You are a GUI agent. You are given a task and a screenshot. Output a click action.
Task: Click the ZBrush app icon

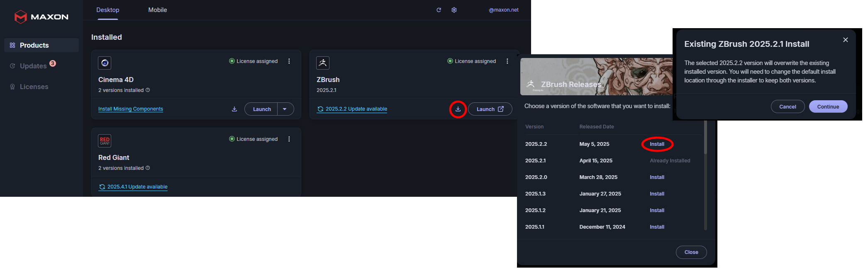tap(323, 63)
